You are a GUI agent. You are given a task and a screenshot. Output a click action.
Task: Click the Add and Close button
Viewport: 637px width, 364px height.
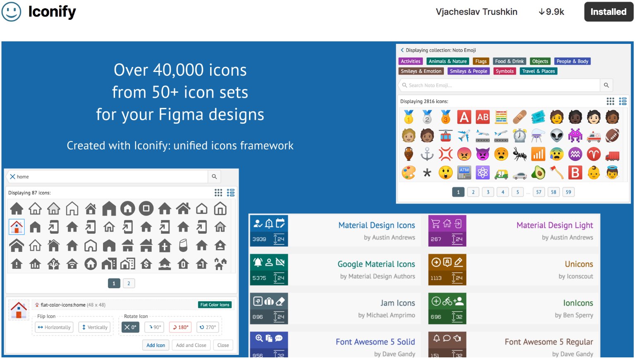click(x=191, y=345)
